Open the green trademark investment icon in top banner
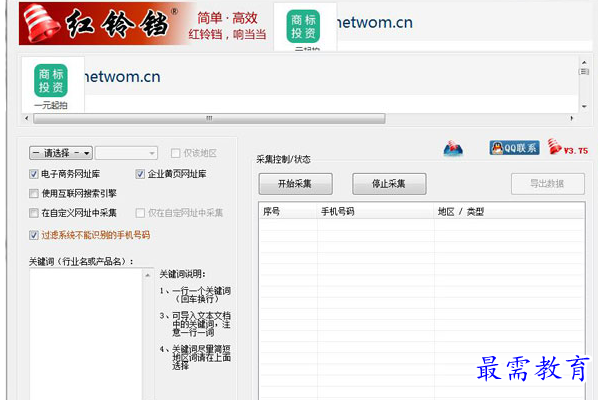Image resolution: width=598 pixels, height=400 pixels. click(x=303, y=26)
